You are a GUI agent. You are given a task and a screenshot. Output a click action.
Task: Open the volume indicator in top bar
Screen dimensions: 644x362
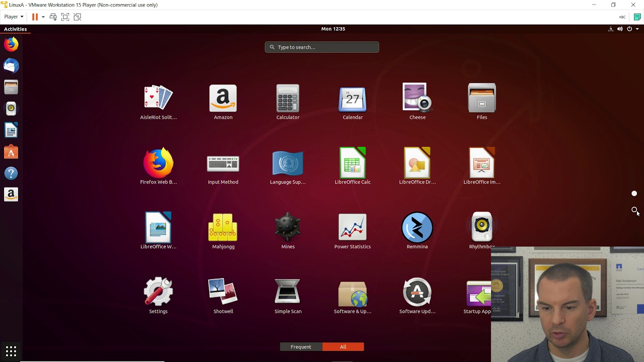pyautogui.click(x=620, y=29)
